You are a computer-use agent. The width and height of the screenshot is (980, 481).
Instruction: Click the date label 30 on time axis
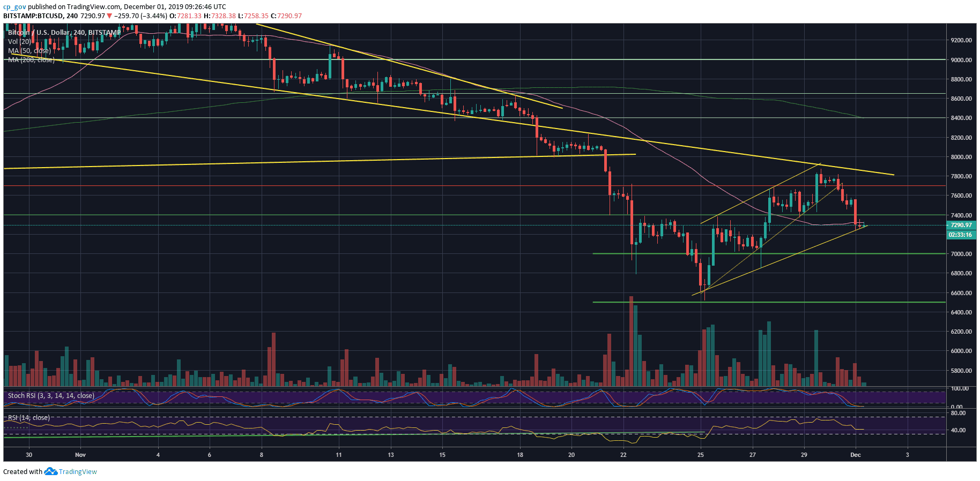[29, 455]
